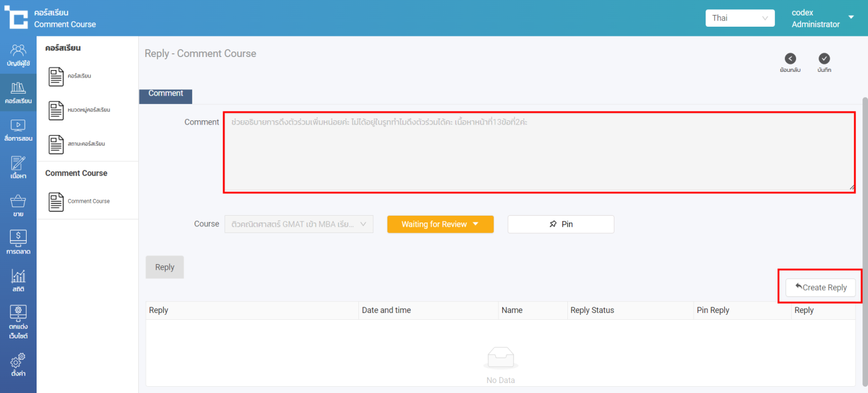Click inside the Comment text area
The height and width of the screenshot is (393, 868).
[538, 152]
